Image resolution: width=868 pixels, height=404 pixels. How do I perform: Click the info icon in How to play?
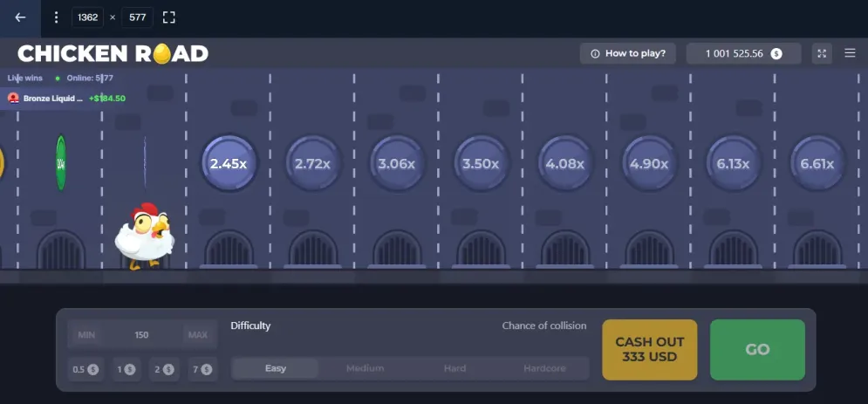(595, 54)
